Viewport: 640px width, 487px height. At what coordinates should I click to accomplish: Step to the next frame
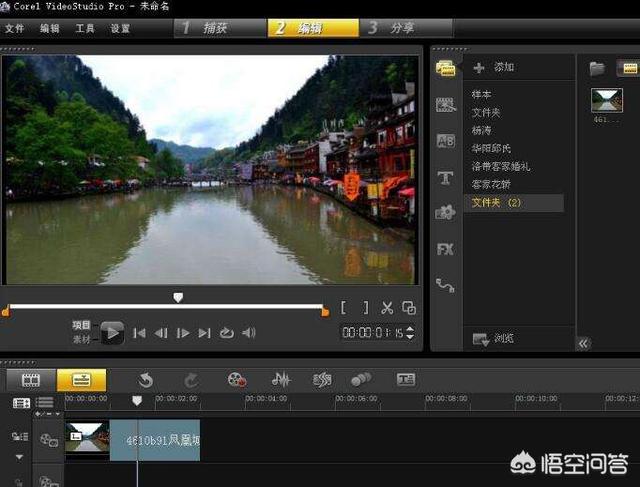[x=182, y=333]
